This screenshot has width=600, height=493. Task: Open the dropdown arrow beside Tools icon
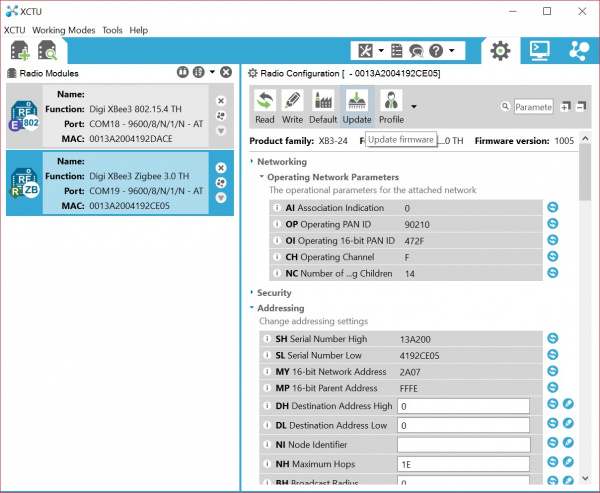(381, 51)
